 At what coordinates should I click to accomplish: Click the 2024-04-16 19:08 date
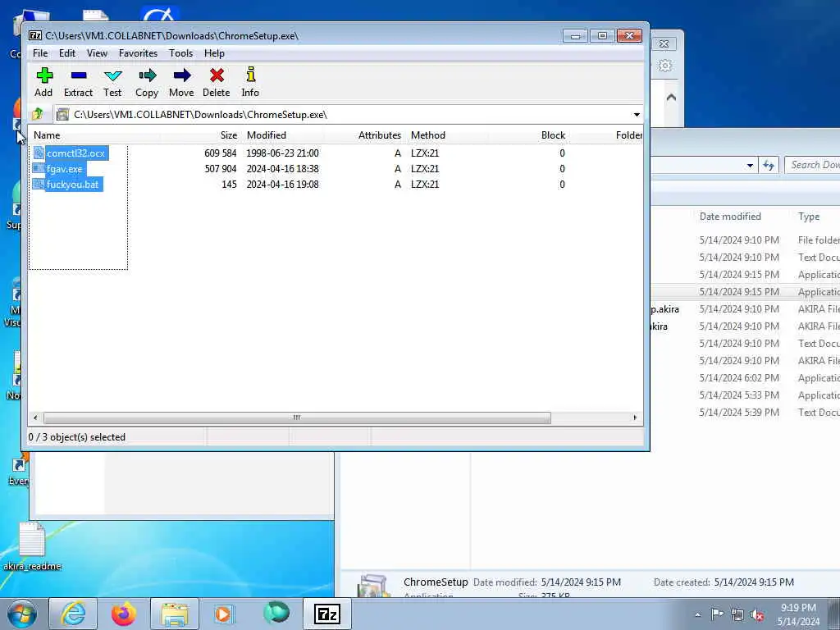pyautogui.click(x=282, y=185)
